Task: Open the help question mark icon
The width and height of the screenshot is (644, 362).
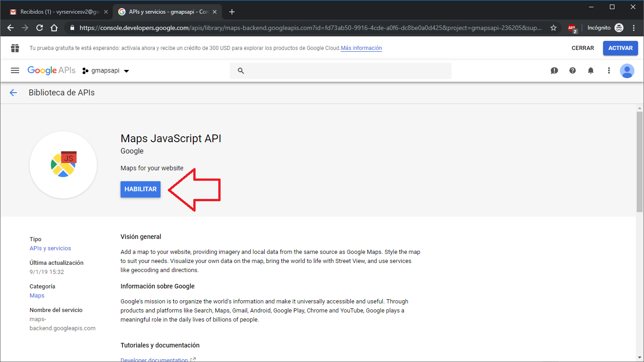Action: (x=573, y=70)
